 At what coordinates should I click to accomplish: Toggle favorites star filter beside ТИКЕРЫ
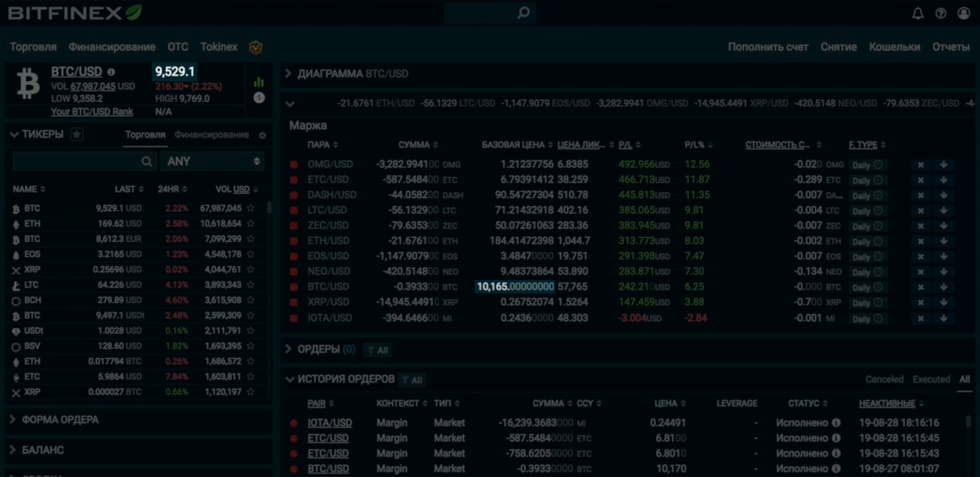click(x=76, y=134)
